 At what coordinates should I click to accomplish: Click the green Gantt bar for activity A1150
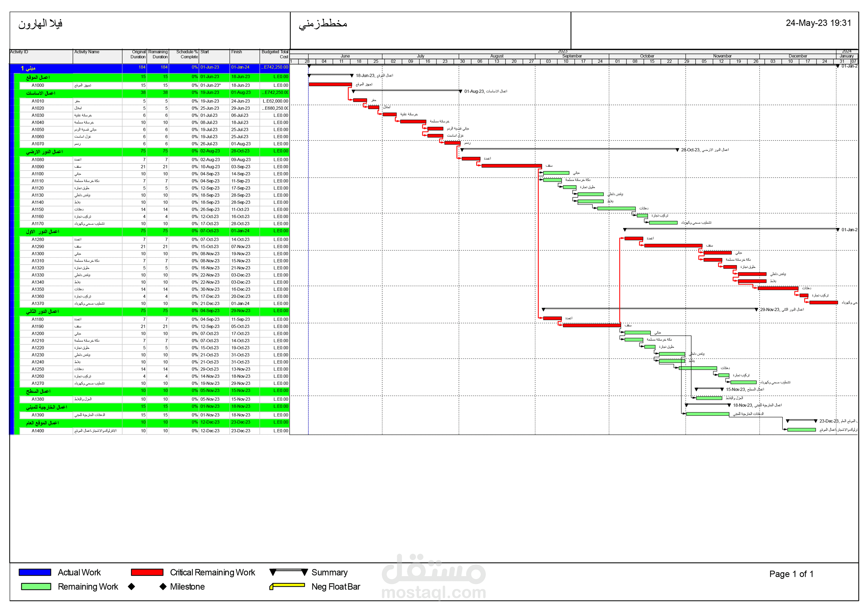pyautogui.click(x=616, y=208)
